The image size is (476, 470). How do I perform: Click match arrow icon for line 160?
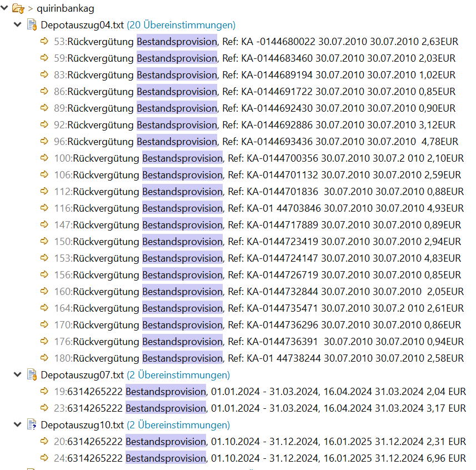[44, 291]
